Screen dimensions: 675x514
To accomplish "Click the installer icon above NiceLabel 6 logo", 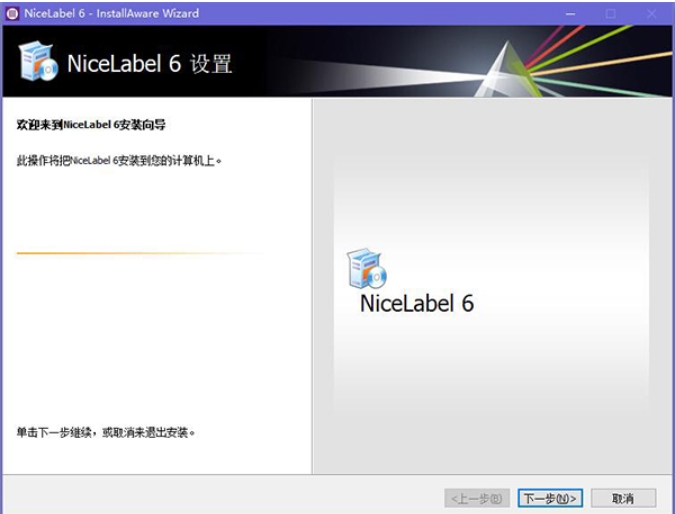I will (367, 268).
